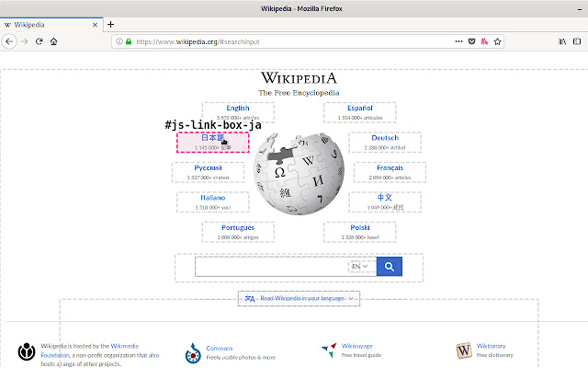Click the back navigation arrow
The height and width of the screenshot is (368, 588).
[9, 41]
